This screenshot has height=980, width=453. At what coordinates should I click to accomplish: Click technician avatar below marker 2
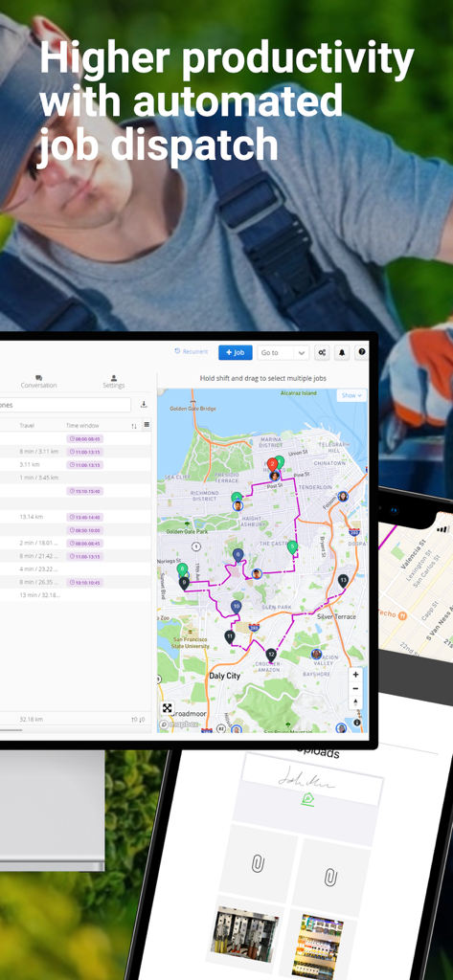point(273,477)
